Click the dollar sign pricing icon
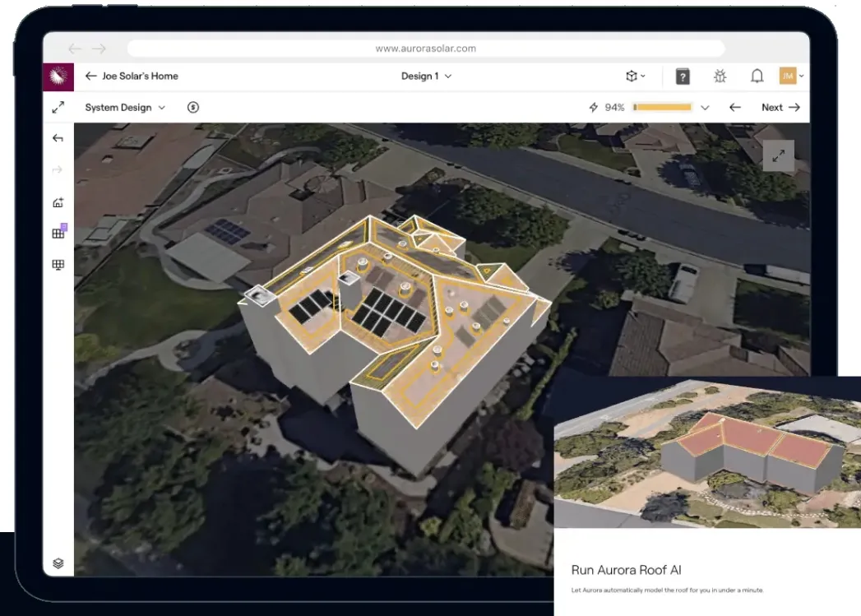Screen dimensions: 861x616 pos(193,108)
